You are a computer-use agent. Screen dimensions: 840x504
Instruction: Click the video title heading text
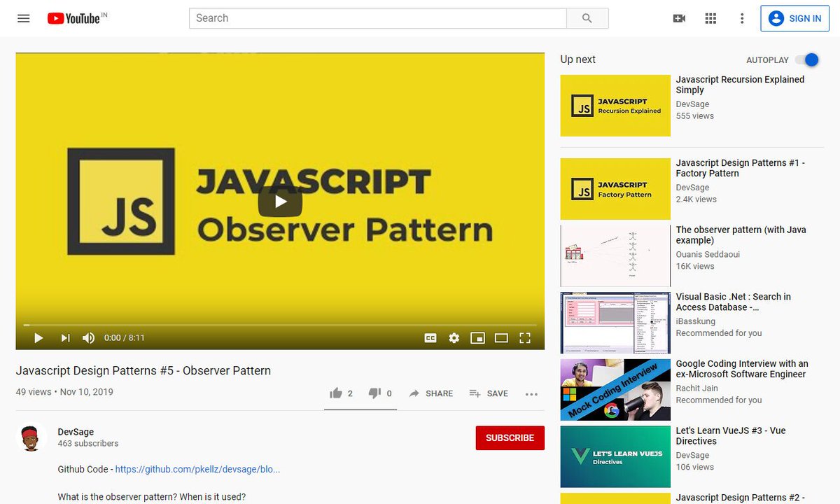(143, 371)
